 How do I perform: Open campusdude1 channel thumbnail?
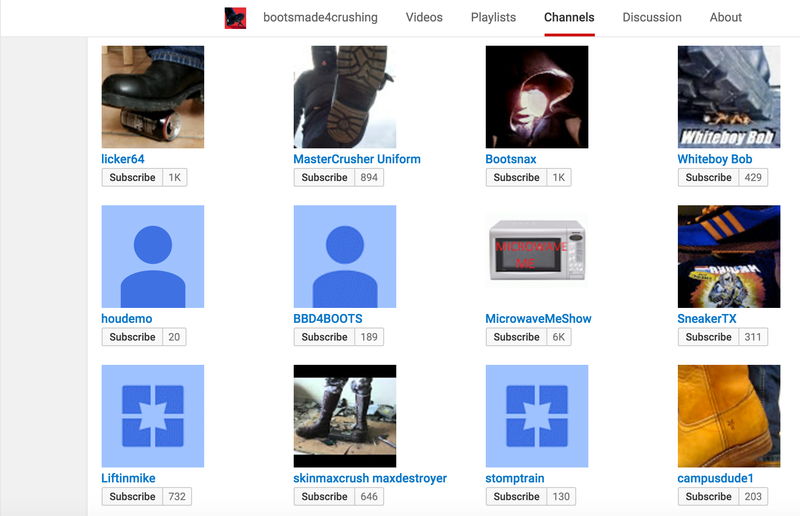tap(729, 416)
